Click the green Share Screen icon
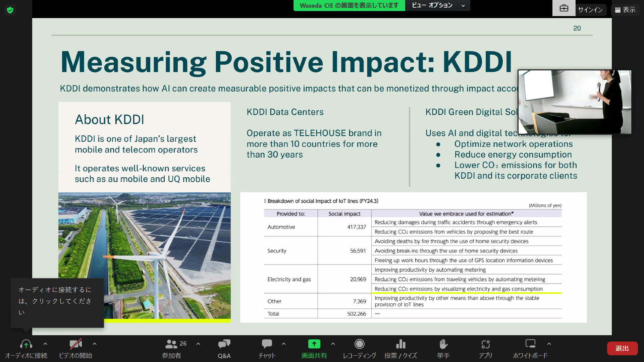Image resolution: width=644 pixels, height=362 pixels. [314, 344]
